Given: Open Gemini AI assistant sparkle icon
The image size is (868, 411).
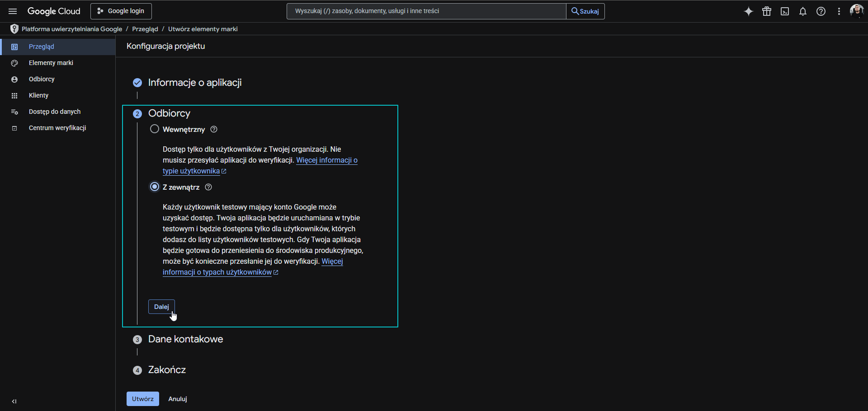Looking at the screenshot, I should coord(749,11).
